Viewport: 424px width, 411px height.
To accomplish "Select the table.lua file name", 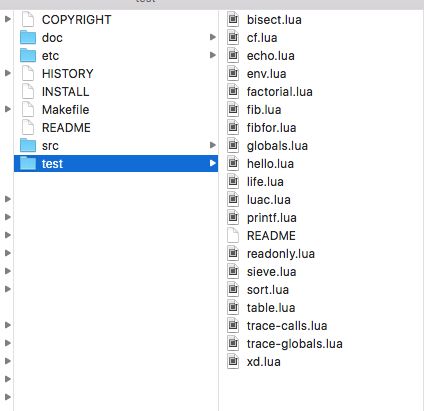I will 271,308.
